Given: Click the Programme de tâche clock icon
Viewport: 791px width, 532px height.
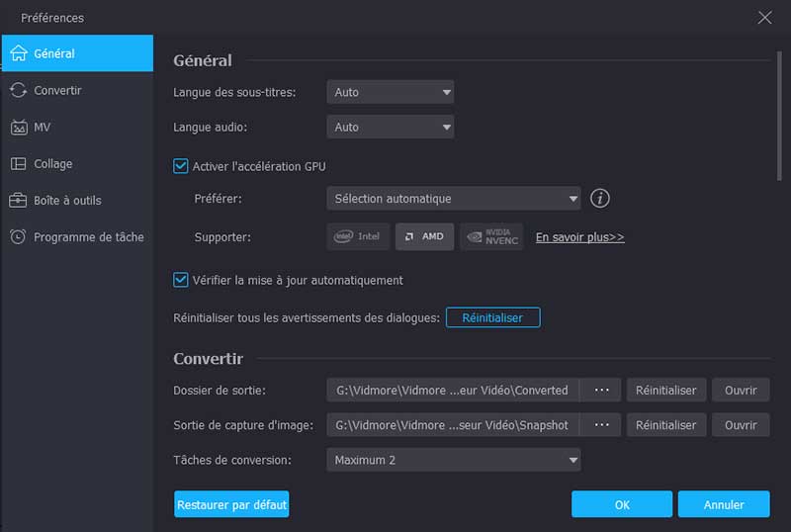Looking at the screenshot, I should pos(18,236).
